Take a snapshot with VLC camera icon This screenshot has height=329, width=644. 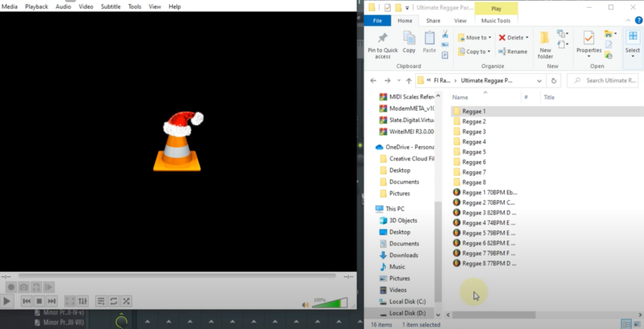[x=24, y=287]
